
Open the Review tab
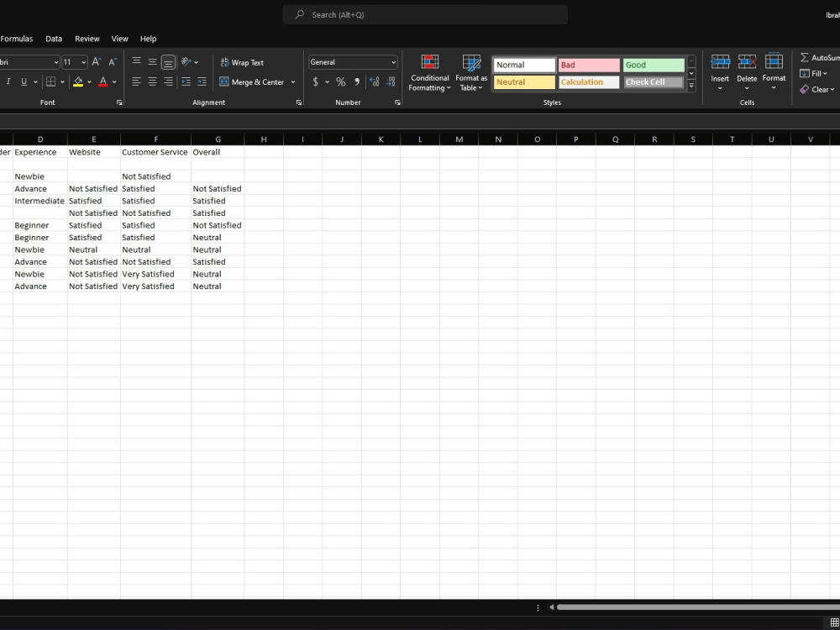[87, 39]
